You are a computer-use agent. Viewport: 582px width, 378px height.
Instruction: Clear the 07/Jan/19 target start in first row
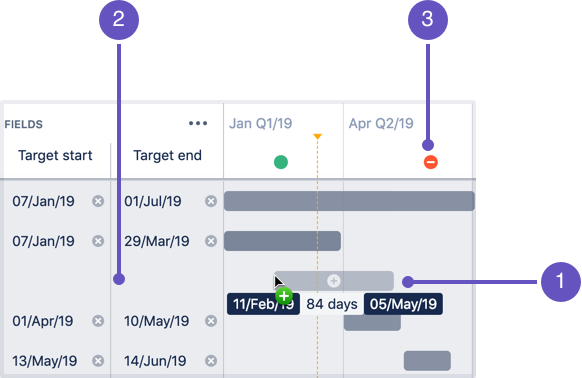pos(98,201)
